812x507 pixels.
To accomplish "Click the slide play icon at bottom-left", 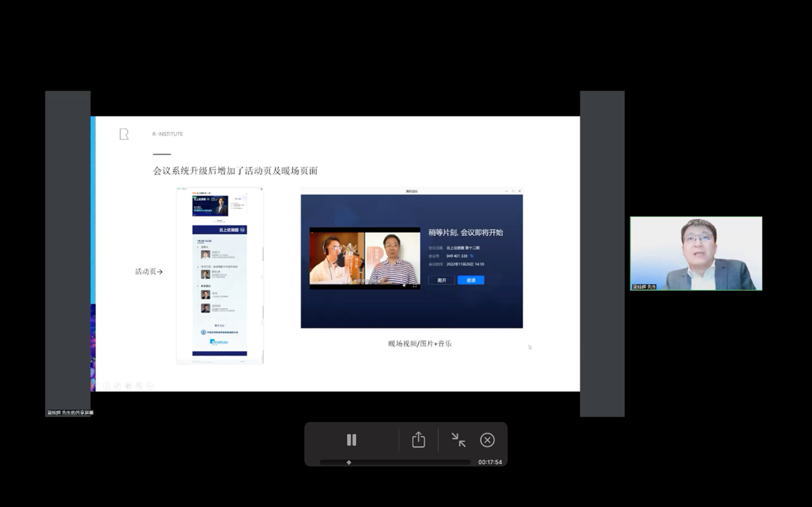I will (106, 386).
